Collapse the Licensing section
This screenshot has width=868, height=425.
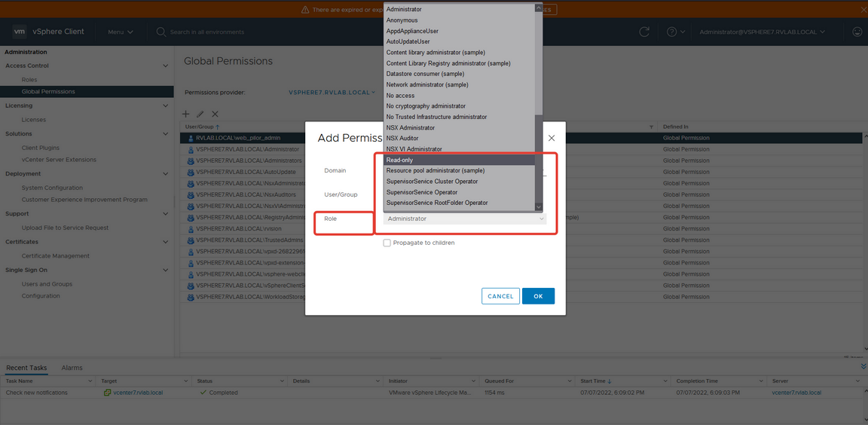[165, 105]
